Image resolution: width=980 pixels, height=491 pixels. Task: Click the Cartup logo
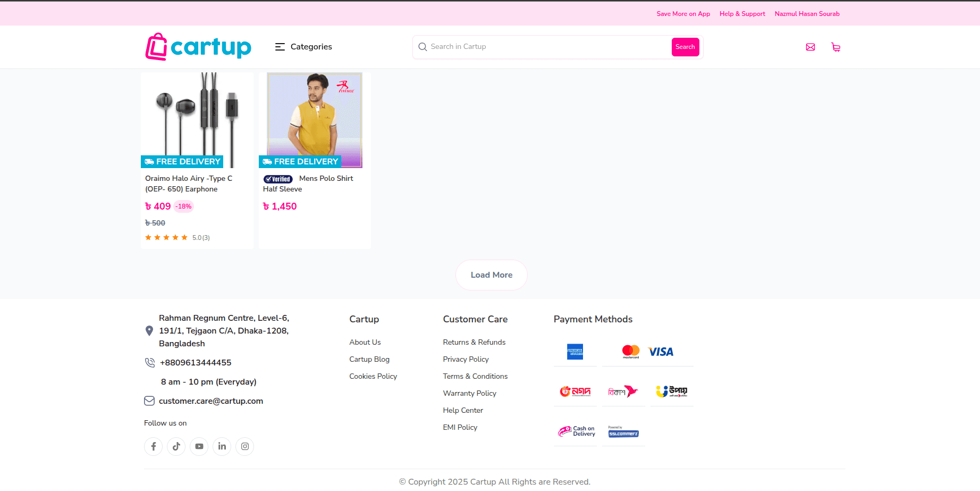click(x=198, y=47)
